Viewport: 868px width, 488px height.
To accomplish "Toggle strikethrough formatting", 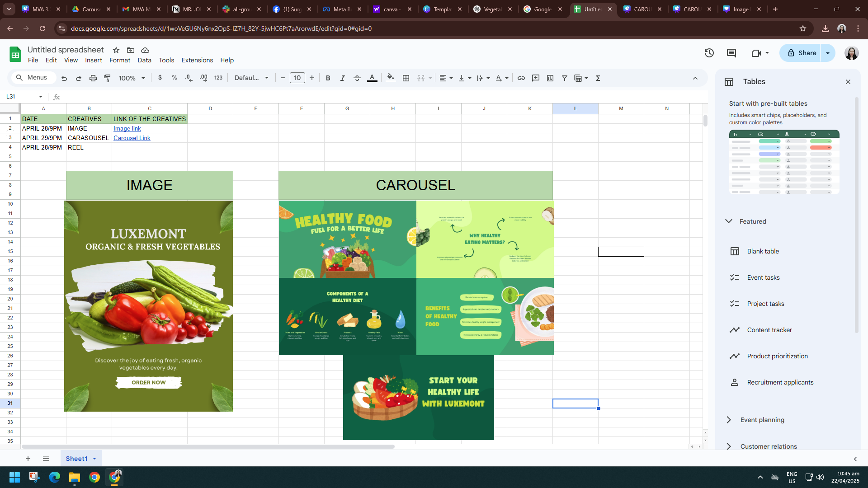I will click(x=357, y=78).
